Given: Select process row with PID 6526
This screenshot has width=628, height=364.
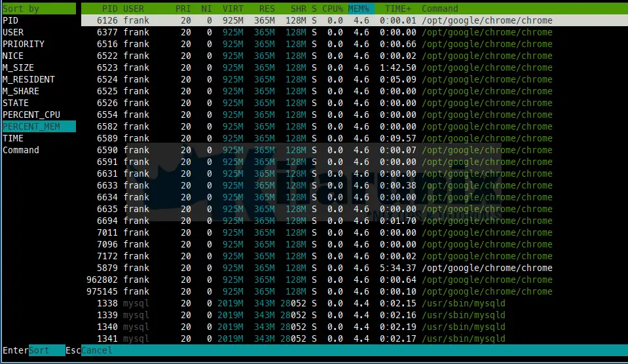Looking at the screenshot, I should coord(354,103).
